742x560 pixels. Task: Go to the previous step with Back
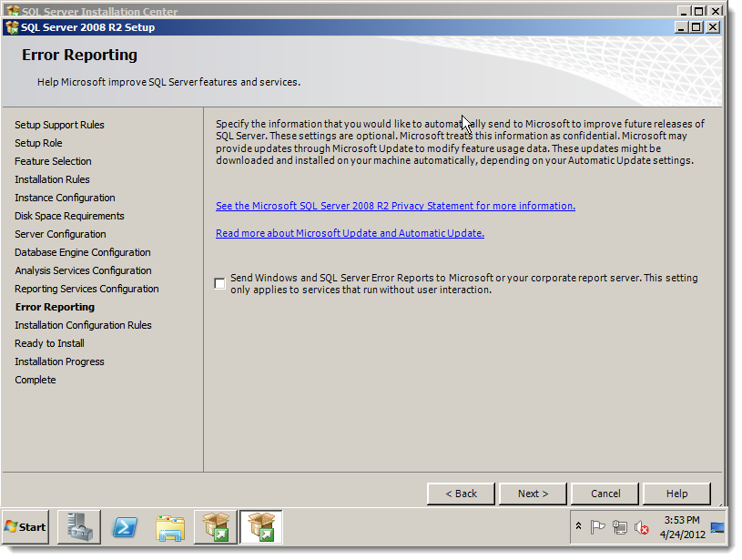[x=461, y=494]
